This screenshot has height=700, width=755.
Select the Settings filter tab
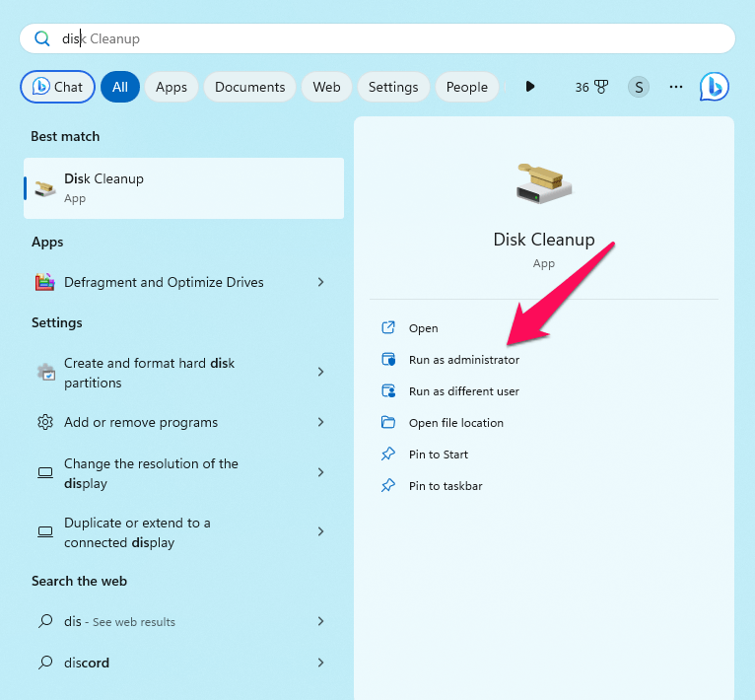[x=393, y=87]
